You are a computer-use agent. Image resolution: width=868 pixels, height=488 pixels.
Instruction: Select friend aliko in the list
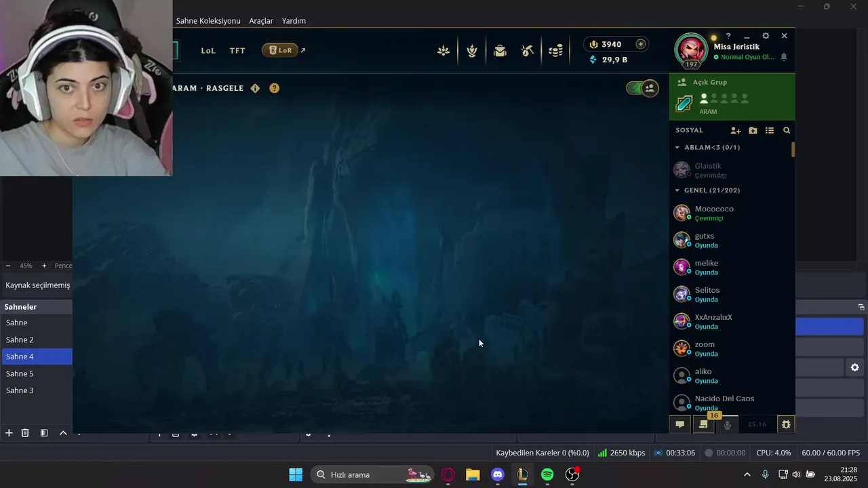(x=731, y=375)
